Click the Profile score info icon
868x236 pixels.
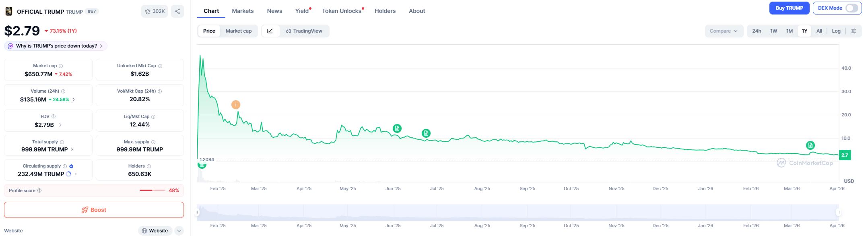[x=39, y=191]
